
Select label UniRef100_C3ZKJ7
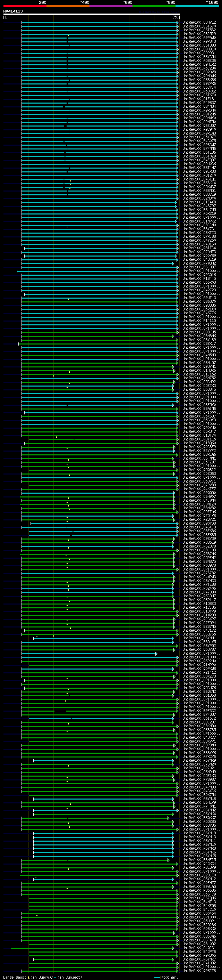click(199, 343)
